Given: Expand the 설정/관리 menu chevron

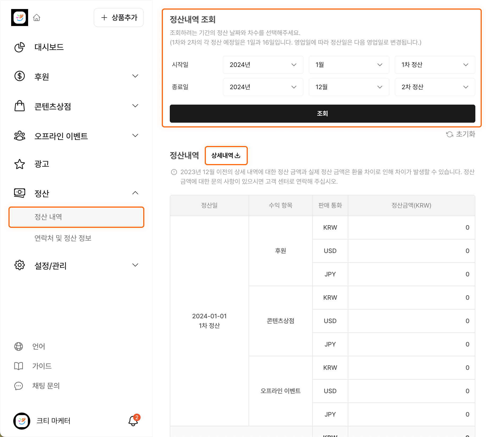Looking at the screenshot, I should (135, 265).
